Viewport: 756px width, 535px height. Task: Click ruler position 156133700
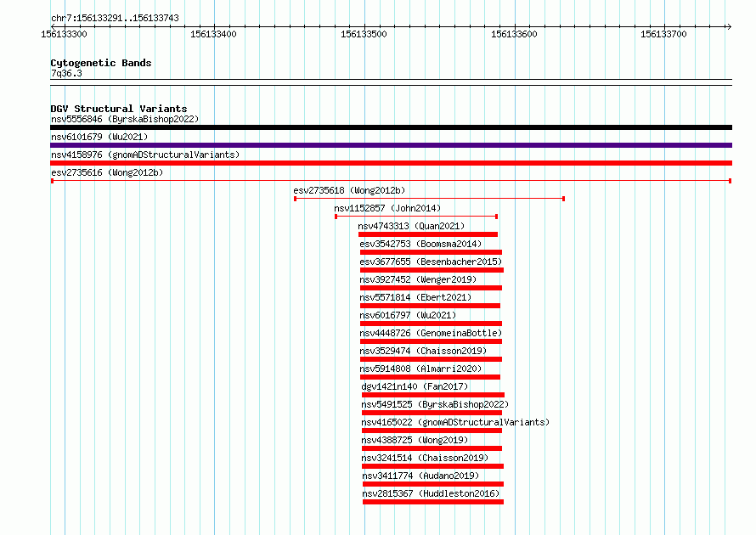(x=663, y=34)
